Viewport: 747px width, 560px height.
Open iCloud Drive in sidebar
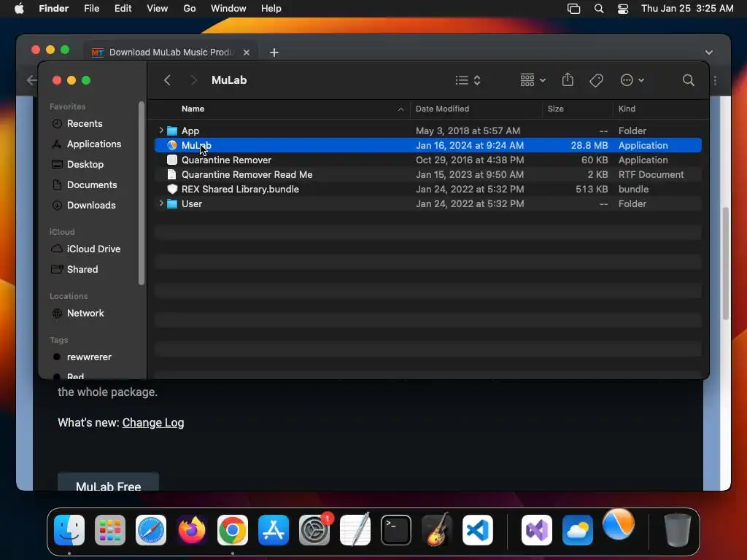coord(86,249)
